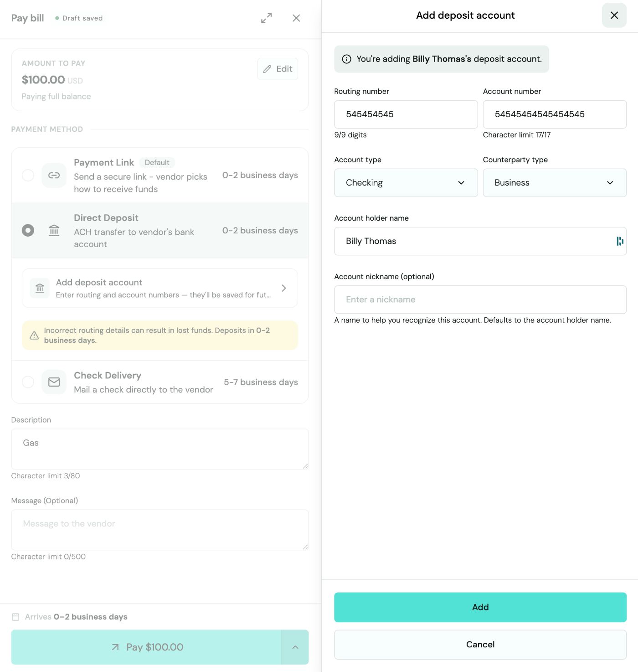Click the calendar icon beside Arrives
The image size is (638, 672).
point(15,617)
